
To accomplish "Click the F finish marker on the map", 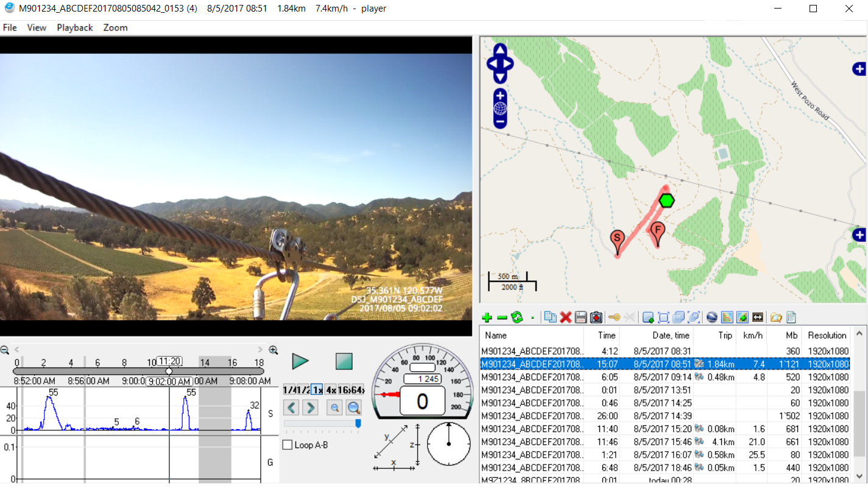I will point(657,233).
